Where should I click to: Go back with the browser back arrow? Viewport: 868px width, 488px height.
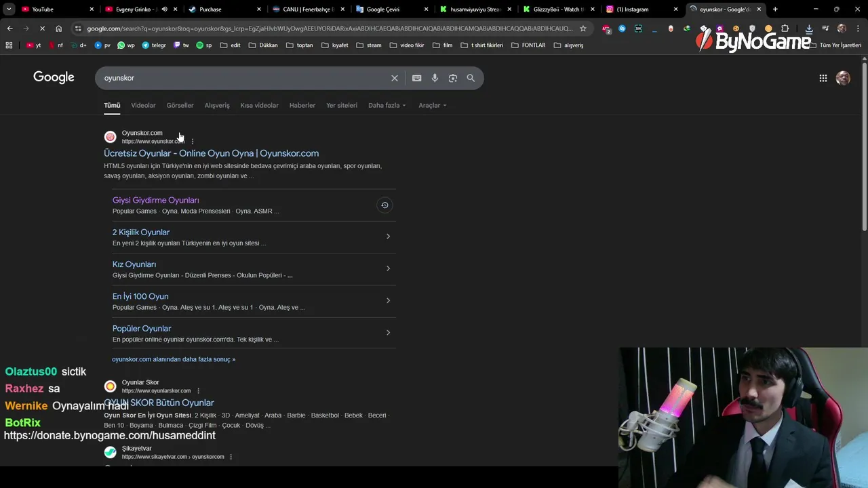(x=9, y=28)
